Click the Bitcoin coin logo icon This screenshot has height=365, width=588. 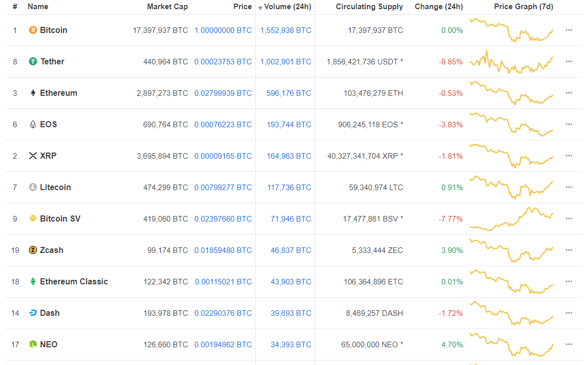coord(33,30)
